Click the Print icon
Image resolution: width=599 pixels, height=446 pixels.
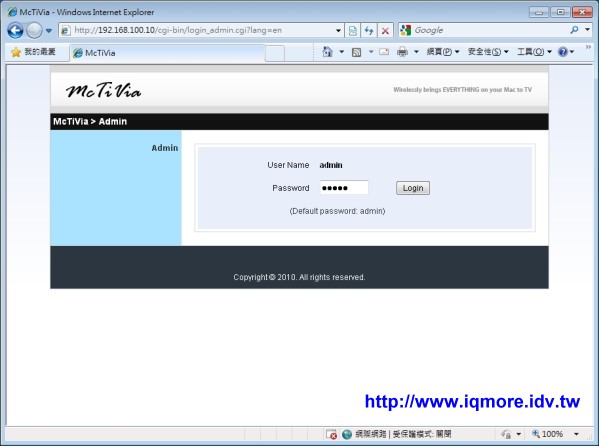coord(402,52)
